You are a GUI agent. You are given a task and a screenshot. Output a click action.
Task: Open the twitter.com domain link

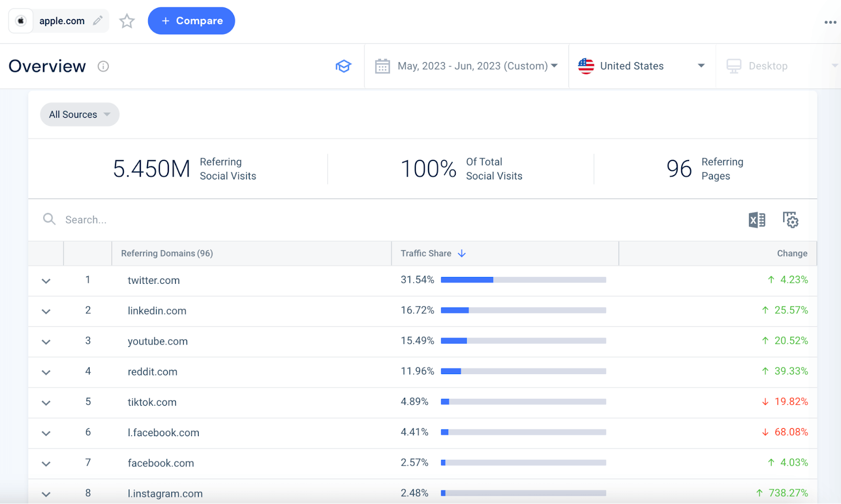pos(153,281)
